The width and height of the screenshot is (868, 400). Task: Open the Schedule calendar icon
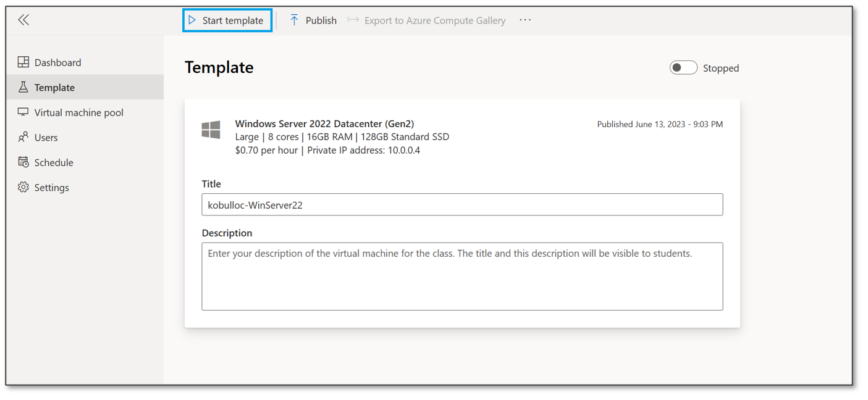point(23,162)
